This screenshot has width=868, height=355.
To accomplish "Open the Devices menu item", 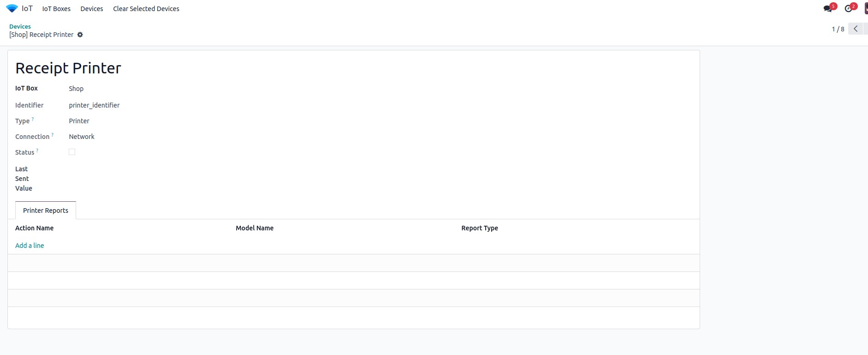I will pyautogui.click(x=92, y=9).
